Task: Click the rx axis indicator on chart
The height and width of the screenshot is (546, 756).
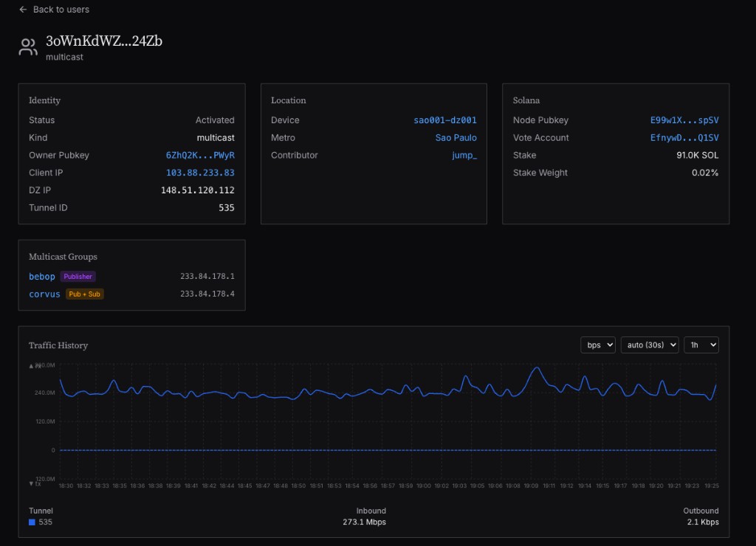Action: click(34, 366)
